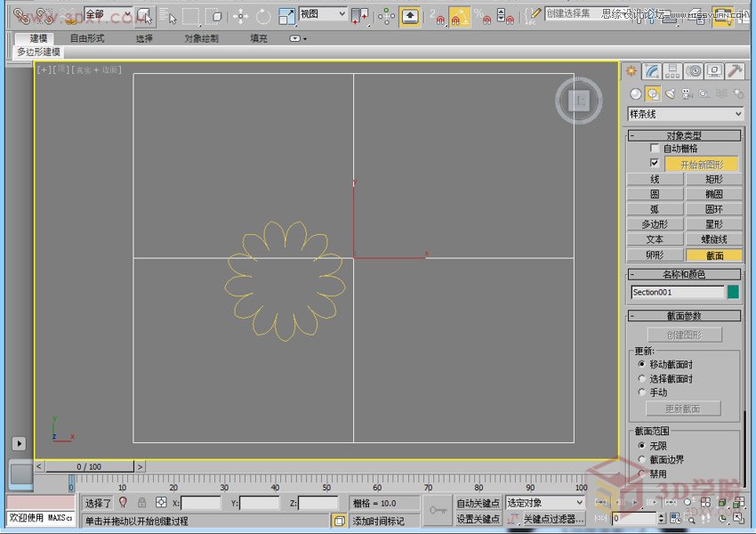The image size is (756, 534).
Task: Activate the Select and Move tool
Action: coord(240,16)
